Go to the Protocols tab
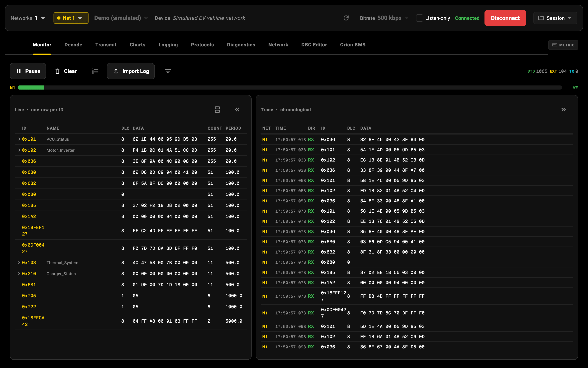 (x=202, y=45)
